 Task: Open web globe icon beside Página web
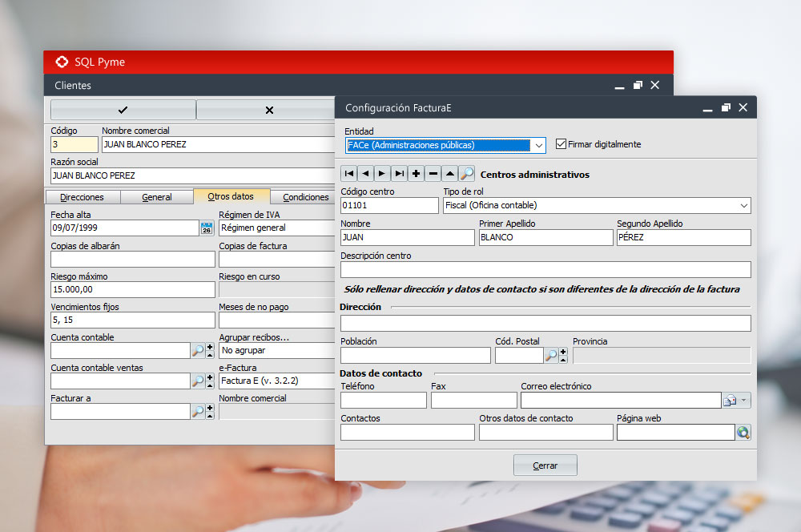click(743, 433)
